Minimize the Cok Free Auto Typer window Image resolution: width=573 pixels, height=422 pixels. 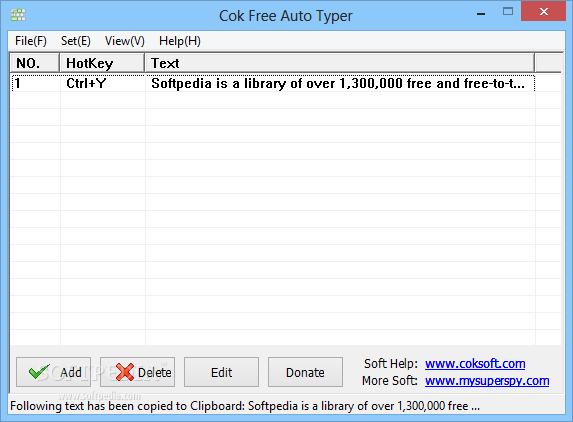coord(481,13)
